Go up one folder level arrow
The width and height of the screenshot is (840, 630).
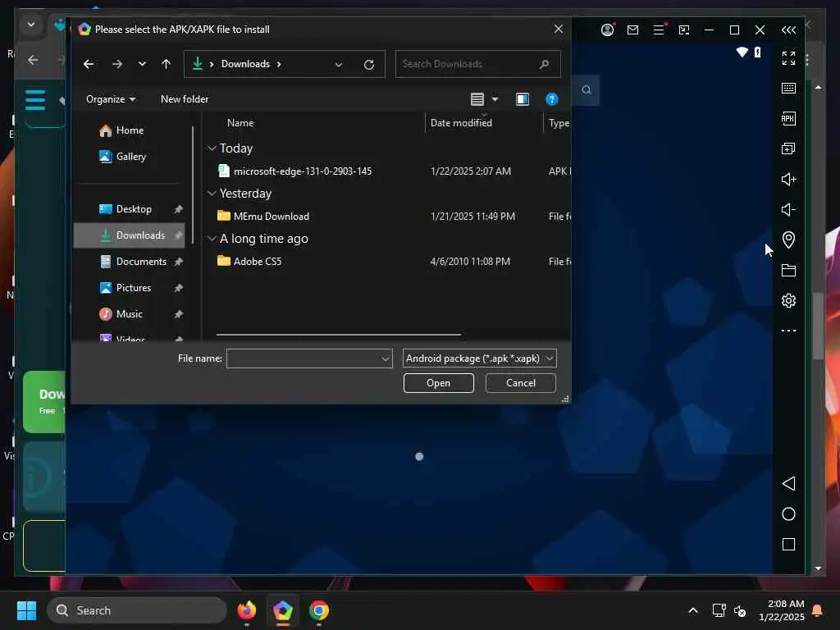[166, 64]
